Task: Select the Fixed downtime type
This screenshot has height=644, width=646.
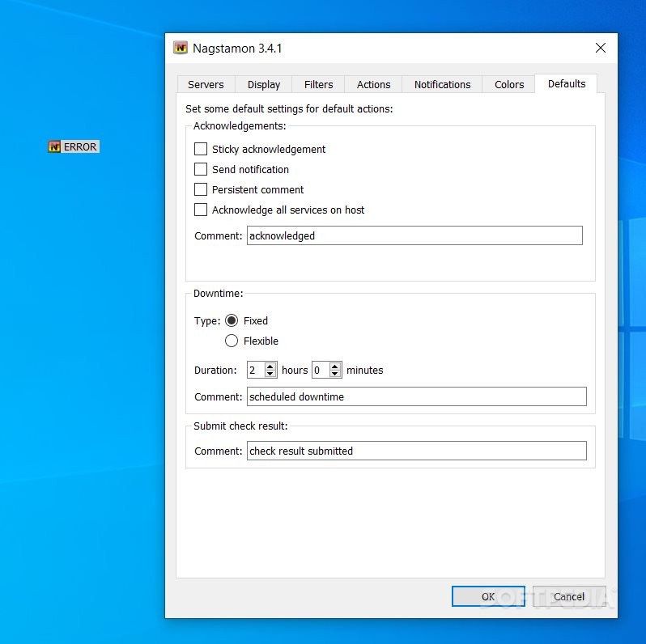Action: [232, 320]
